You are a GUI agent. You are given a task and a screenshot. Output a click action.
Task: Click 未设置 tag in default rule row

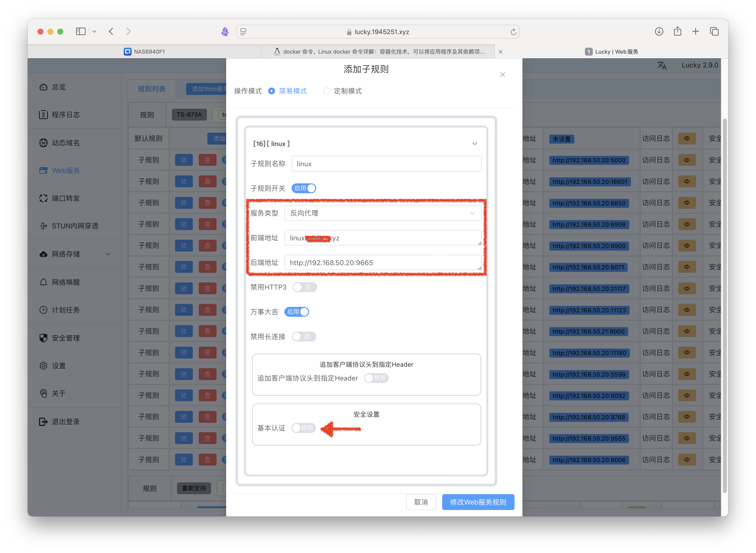click(x=562, y=139)
